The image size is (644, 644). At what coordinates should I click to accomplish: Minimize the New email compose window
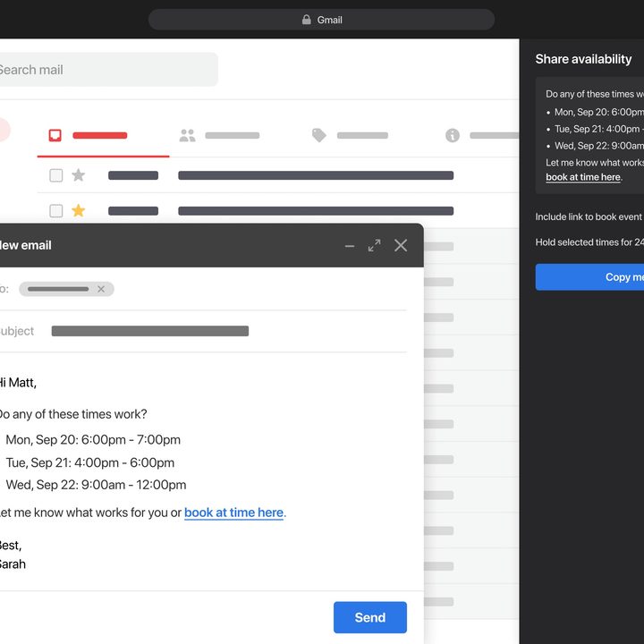click(x=350, y=246)
